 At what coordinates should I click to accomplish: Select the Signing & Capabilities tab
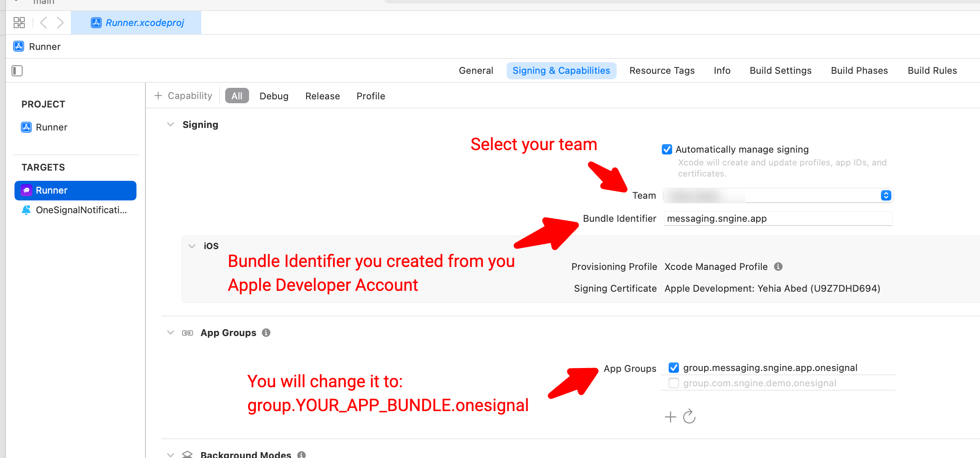[561, 71]
